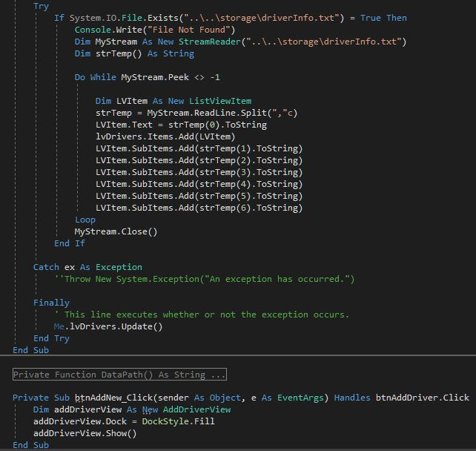Place cursor on the 'If System.IO.File.Exists' line
This screenshot has height=451, width=476.
(231, 18)
